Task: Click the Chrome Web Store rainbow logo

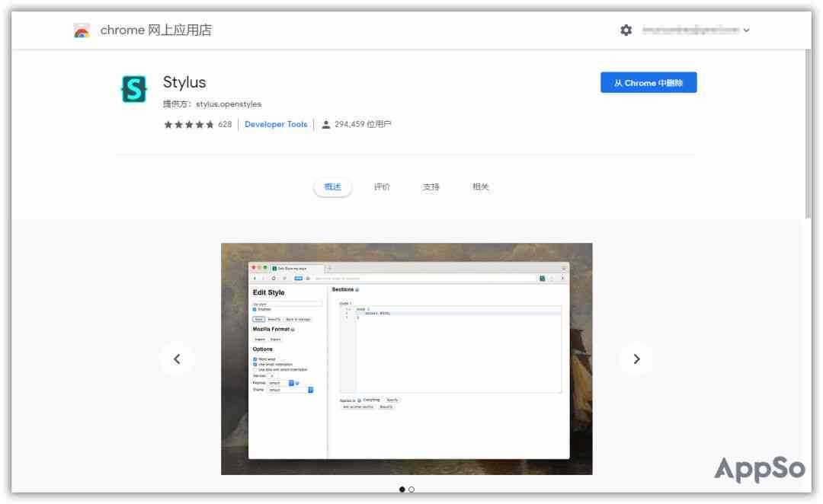Action: (82, 30)
